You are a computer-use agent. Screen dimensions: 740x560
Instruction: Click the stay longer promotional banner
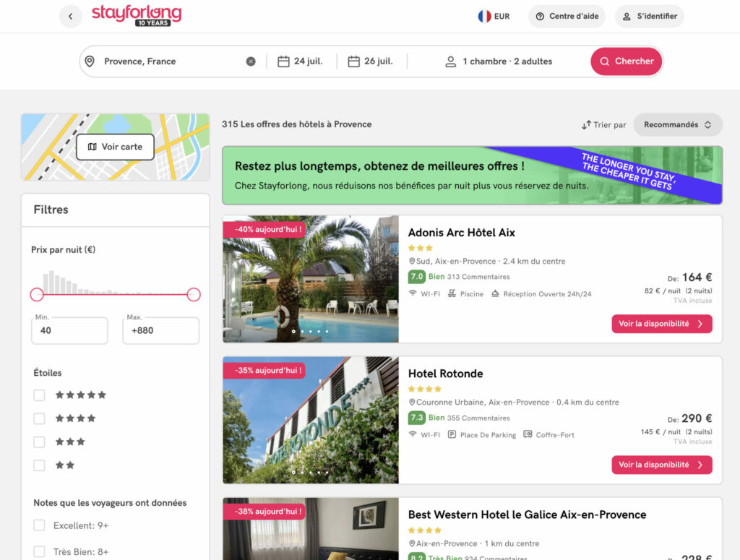coord(472,175)
